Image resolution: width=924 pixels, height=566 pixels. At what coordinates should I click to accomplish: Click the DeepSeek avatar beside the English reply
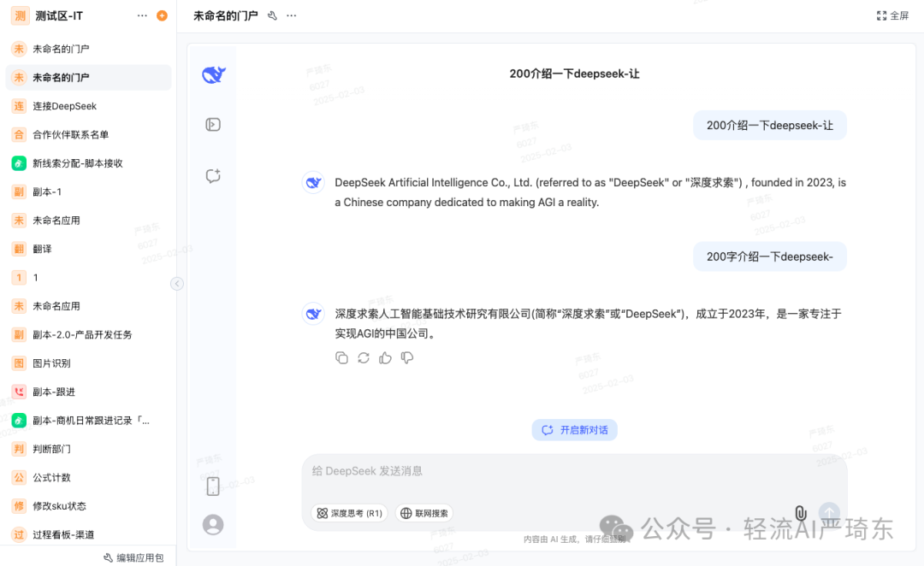tap(313, 183)
